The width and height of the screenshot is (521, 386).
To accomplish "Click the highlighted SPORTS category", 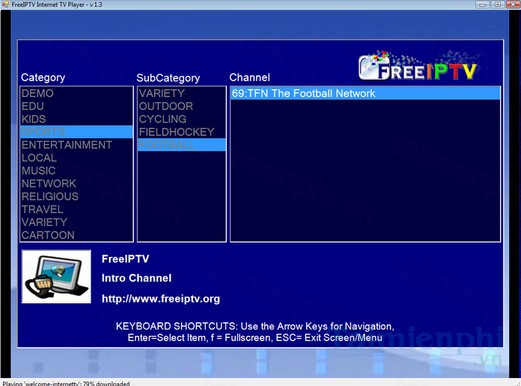I will pyautogui.click(x=76, y=132).
